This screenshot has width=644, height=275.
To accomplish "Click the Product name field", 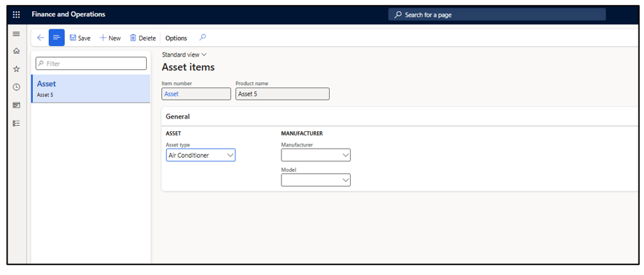I will click(x=283, y=94).
